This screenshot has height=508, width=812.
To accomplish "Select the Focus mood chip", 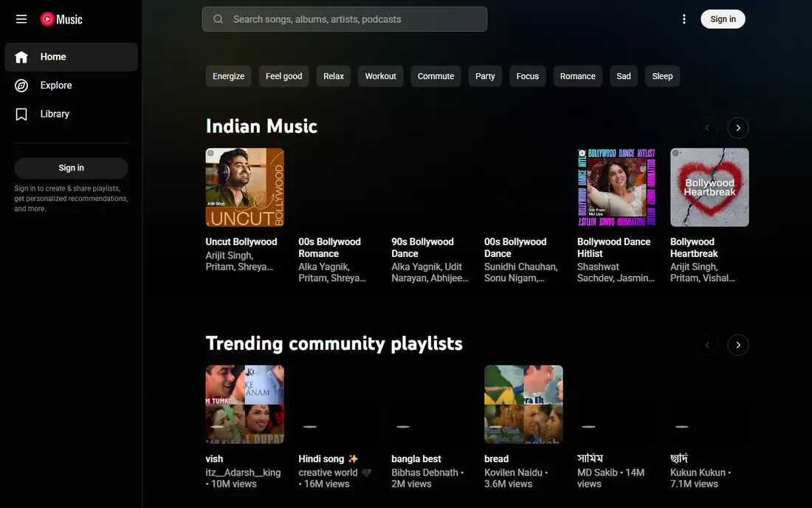I will [527, 76].
